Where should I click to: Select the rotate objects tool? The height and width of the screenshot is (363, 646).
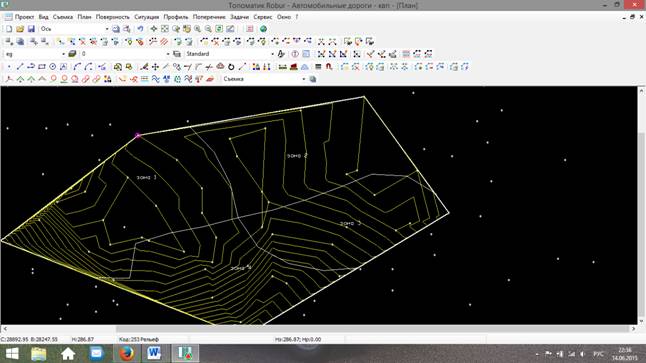(231, 66)
